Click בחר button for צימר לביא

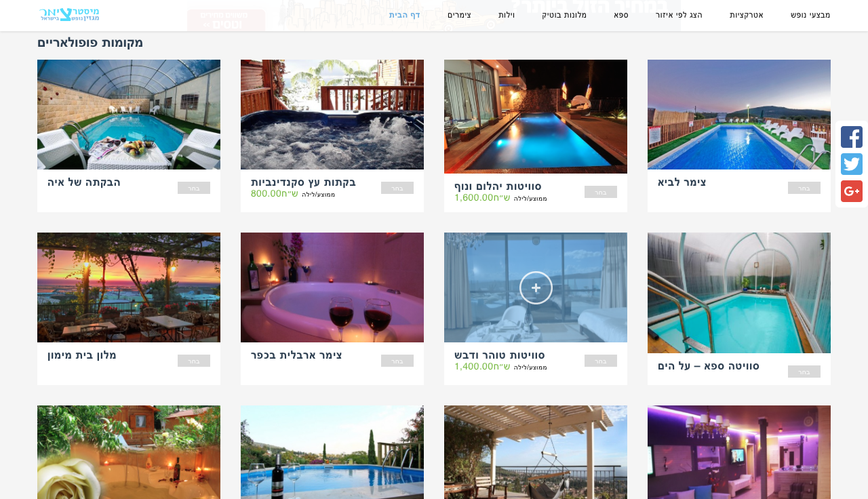click(804, 188)
